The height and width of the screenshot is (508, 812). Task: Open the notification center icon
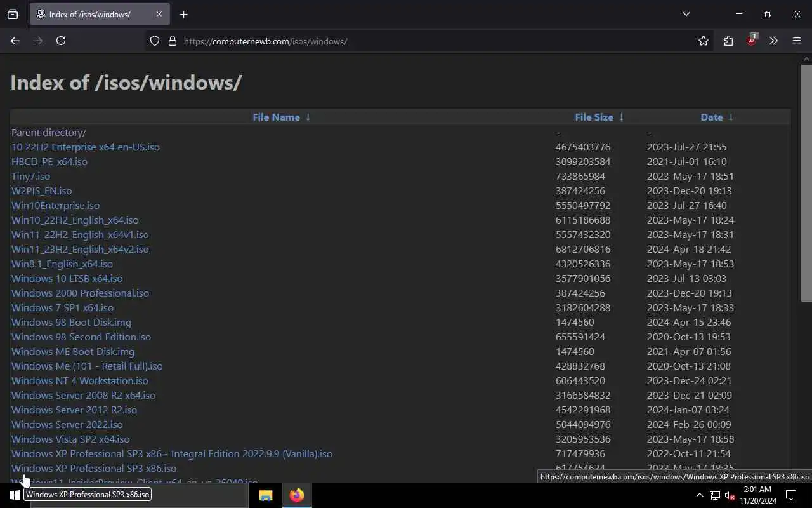tap(791, 495)
